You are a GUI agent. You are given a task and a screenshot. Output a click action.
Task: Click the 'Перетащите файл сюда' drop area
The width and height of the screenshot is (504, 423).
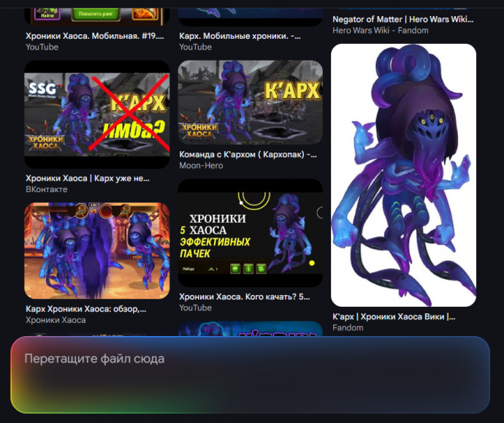tap(250, 375)
